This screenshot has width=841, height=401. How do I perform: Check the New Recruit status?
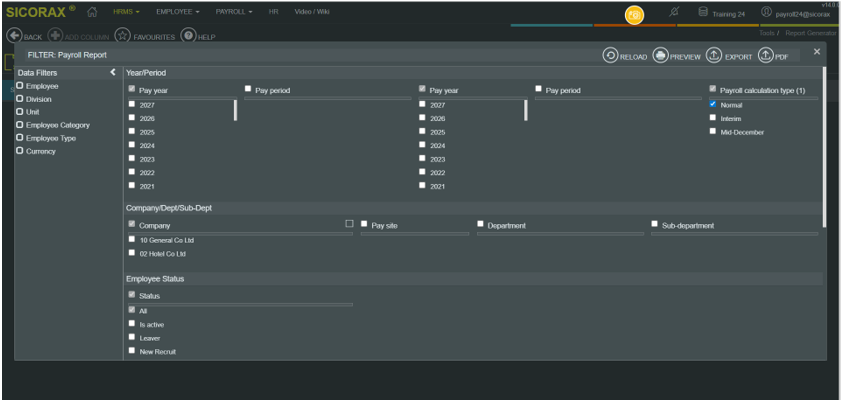pyautogui.click(x=132, y=351)
